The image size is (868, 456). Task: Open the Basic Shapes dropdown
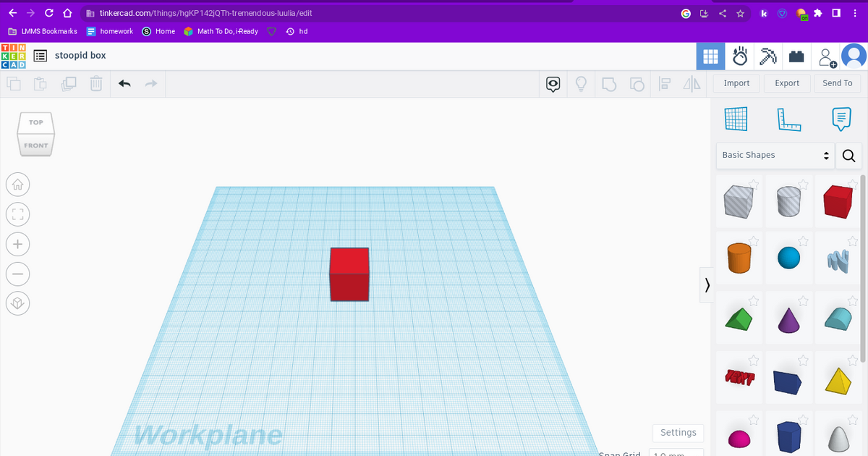(774, 156)
